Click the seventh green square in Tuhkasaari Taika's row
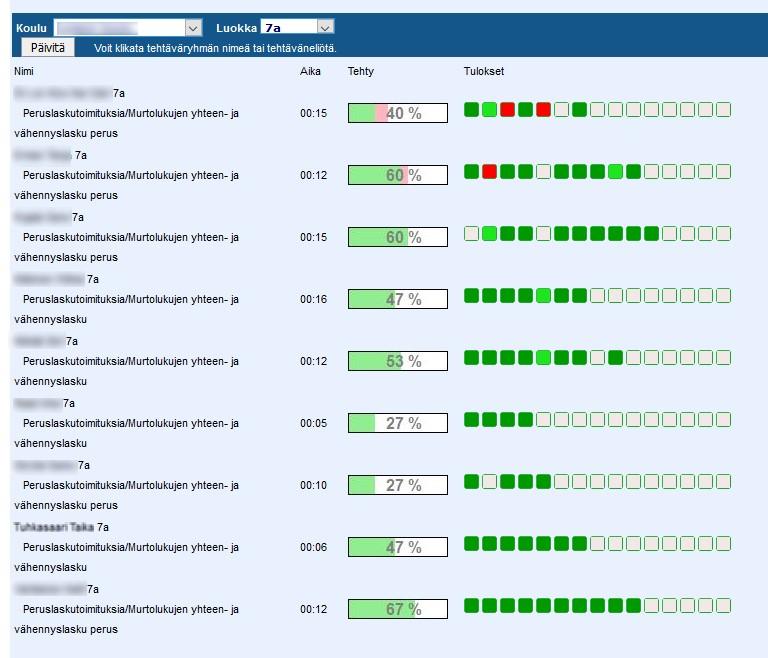The height and width of the screenshot is (658, 768). pos(579,544)
